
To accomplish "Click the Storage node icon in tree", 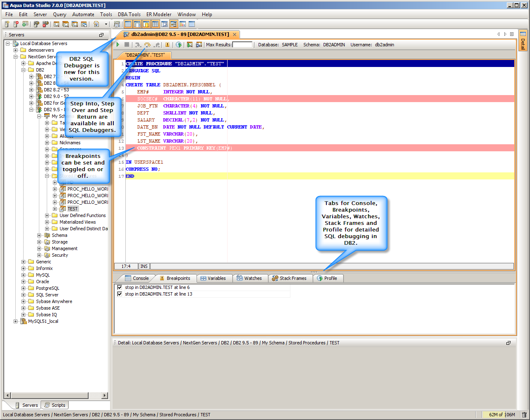I will 47,242.
